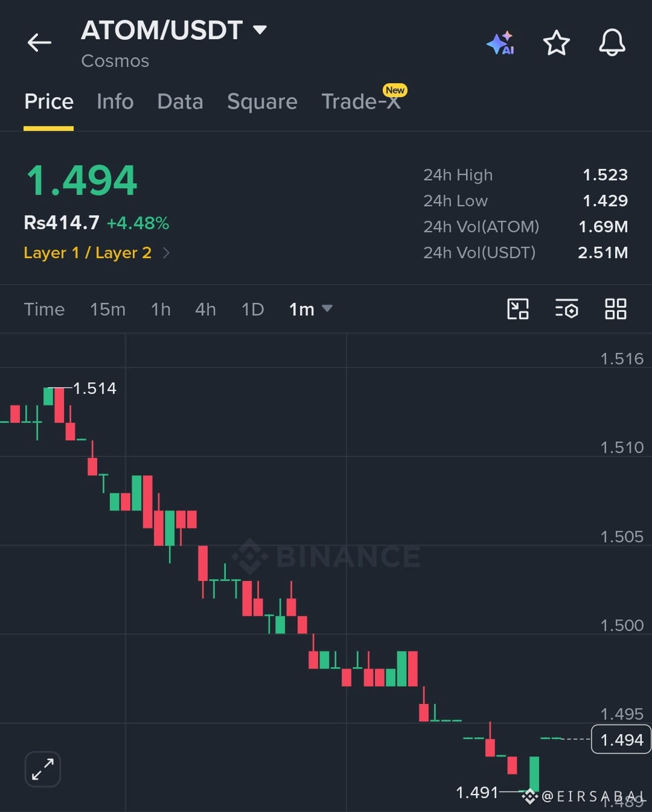Tap the Rs414.7 converted price

[x=62, y=223]
